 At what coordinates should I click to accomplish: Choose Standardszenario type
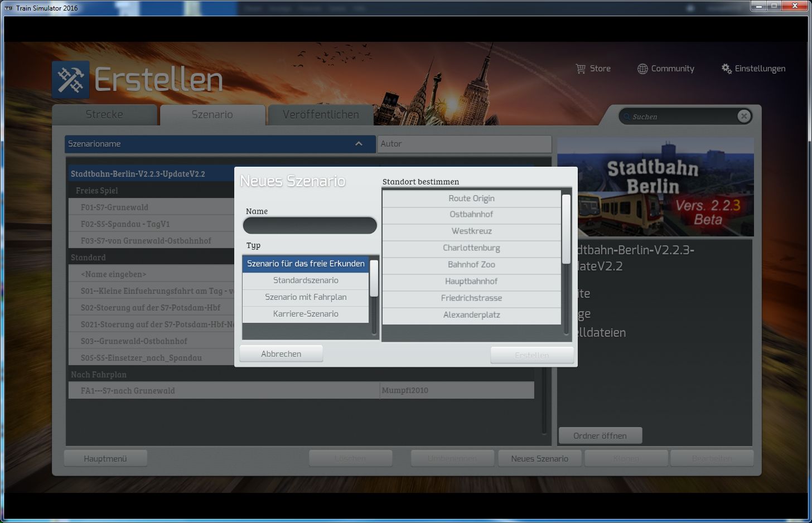point(306,280)
